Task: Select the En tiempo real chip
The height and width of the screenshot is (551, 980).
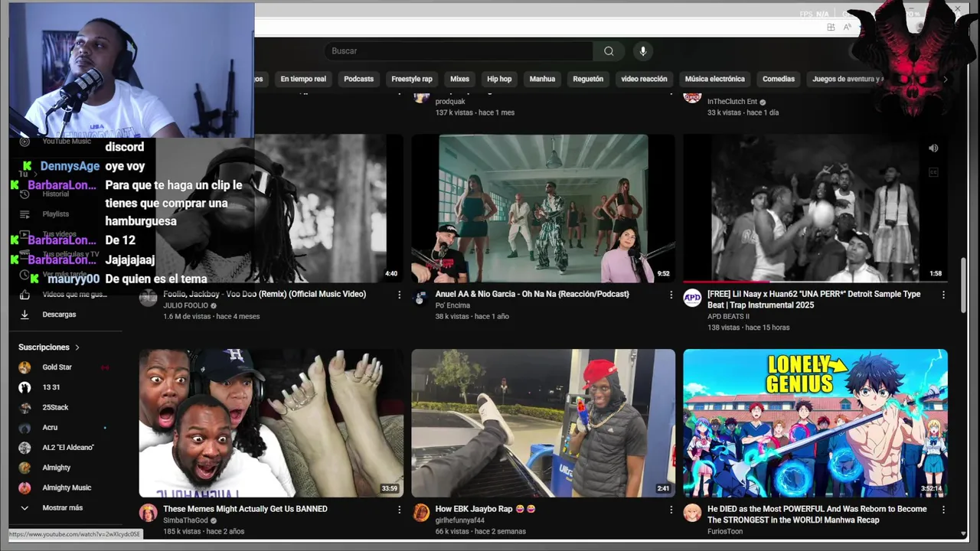Action: tap(303, 79)
